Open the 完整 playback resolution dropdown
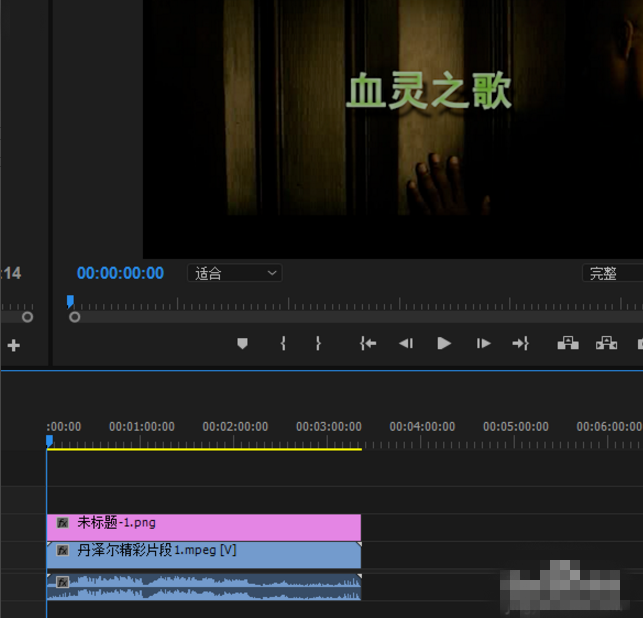The image size is (643, 618). coord(613,273)
